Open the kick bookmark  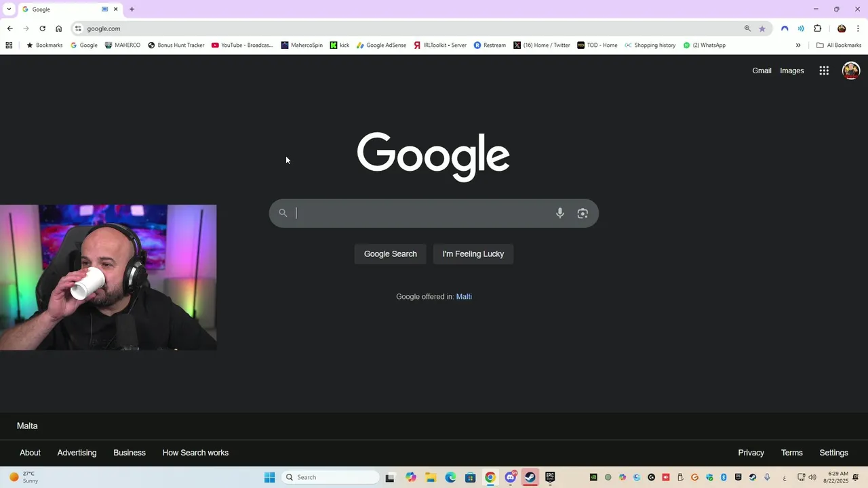340,45
